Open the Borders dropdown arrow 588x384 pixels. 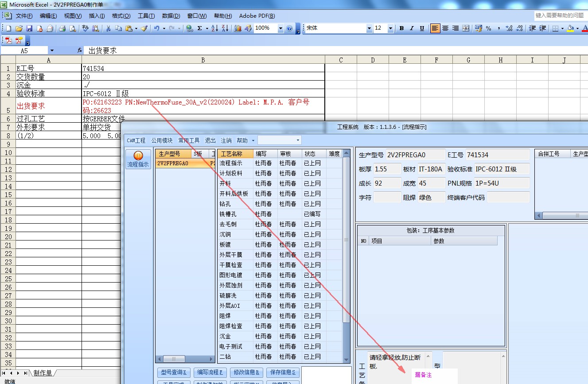[x=562, y=28]
